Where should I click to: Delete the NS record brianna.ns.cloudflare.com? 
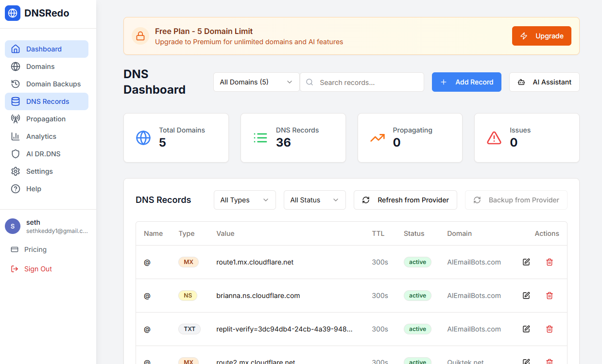point(550,295)
